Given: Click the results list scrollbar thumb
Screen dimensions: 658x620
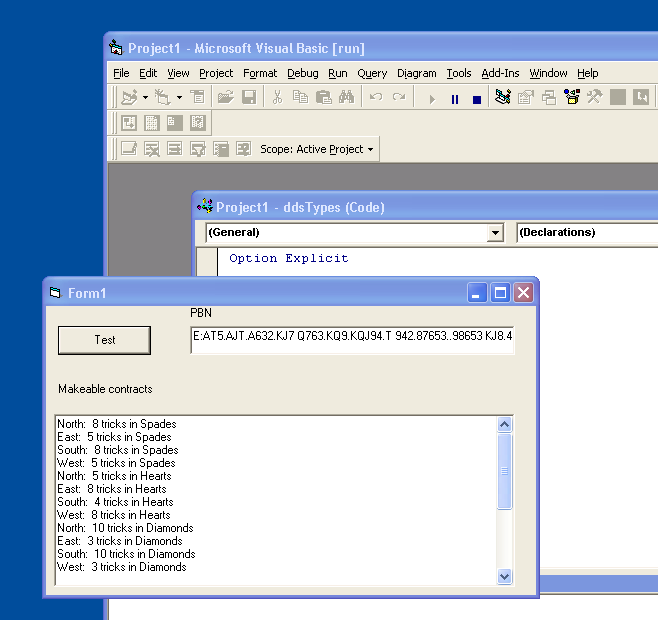Looking at the screenshot, I should click(x=504, y=471).
